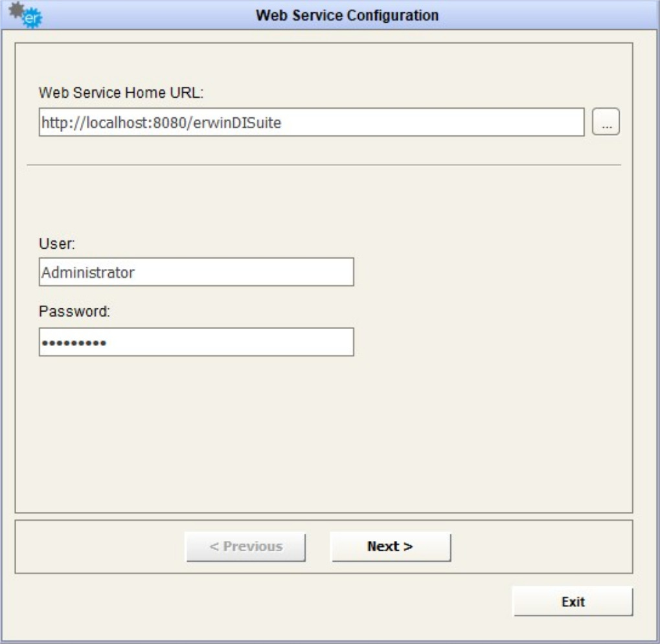Click the Next > button
The width and height of the screenshot is (660, 644).
[x=390, y=546]
